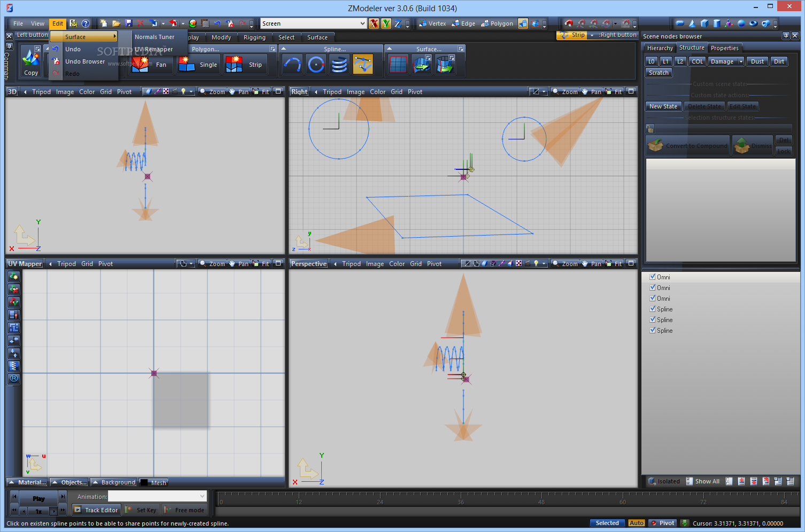Expand the Objects panel at bottom
Image resolution: width=805 pixels, height=532 pixels.
(69, 482)
